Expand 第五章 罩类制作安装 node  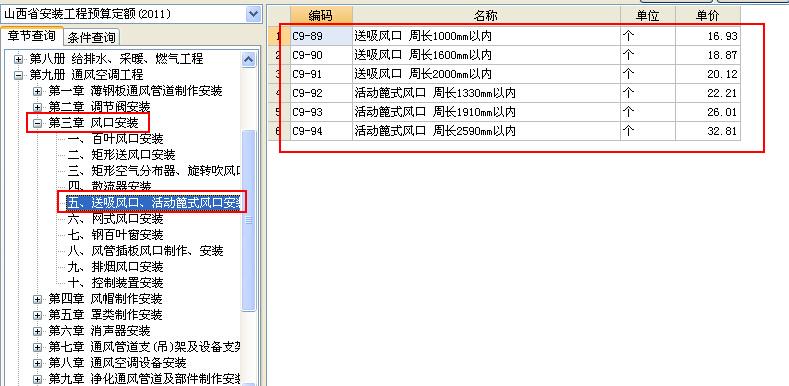point(37,316)
